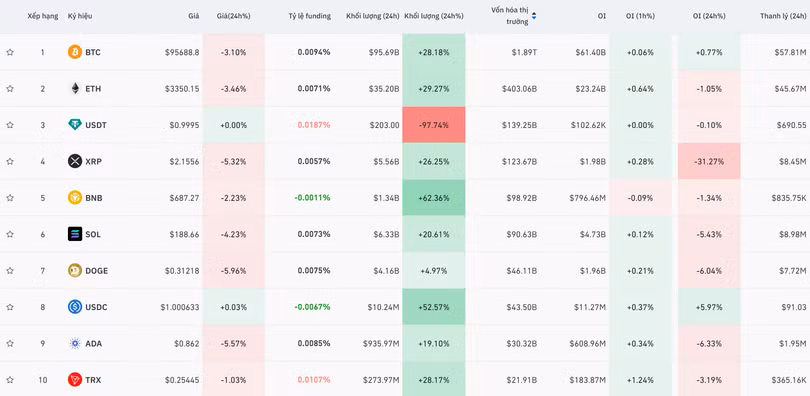Viewport: 810px width, 396px height.
Task: Click the Ethereum diamond icon
Action: coord(75,89)
